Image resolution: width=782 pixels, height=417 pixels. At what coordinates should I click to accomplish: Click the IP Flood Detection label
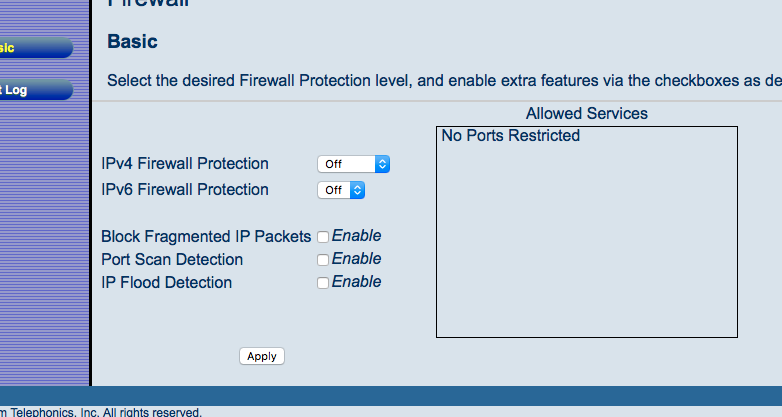pyautogui.click(x=166, y=283)
